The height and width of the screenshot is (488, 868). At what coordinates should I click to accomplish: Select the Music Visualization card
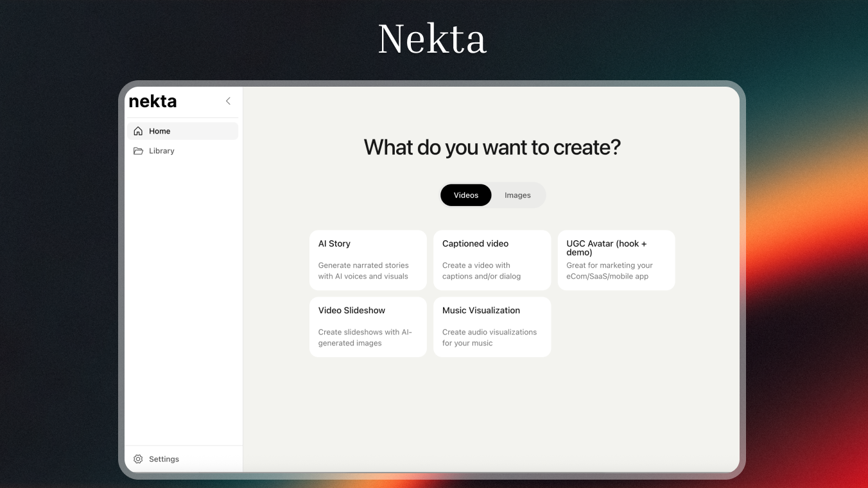(x=492, y=326)
